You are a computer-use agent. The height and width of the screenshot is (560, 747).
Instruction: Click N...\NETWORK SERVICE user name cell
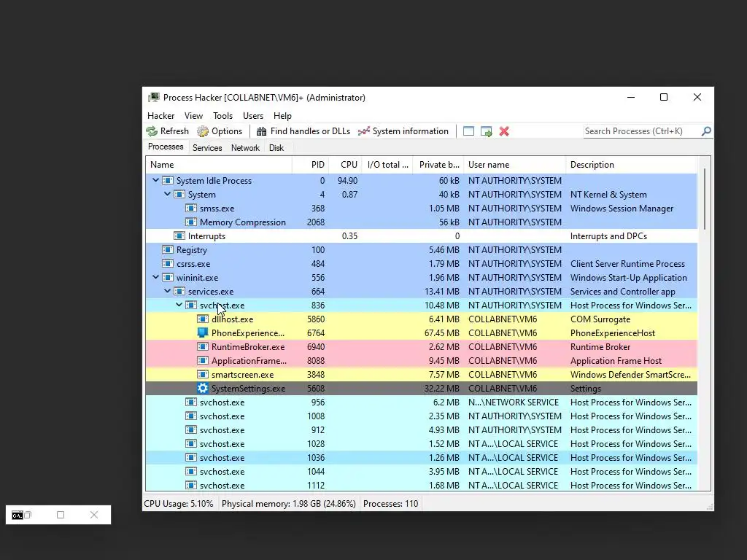pos(514,402)
